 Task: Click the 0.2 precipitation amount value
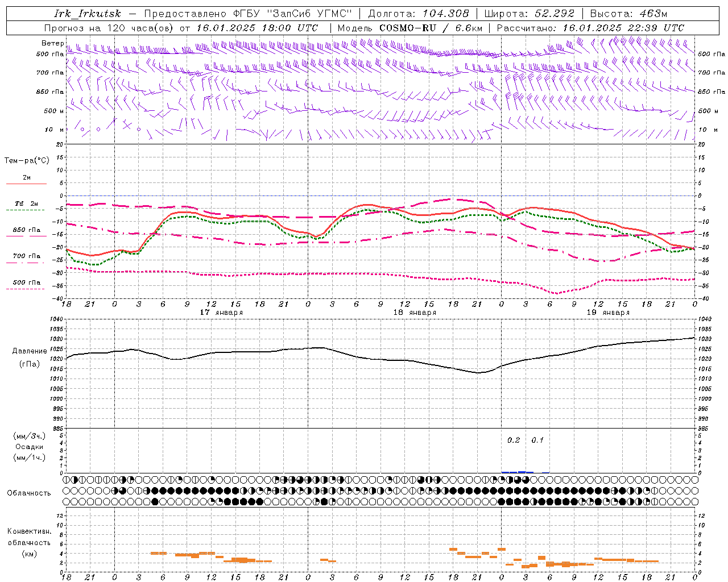514,440
